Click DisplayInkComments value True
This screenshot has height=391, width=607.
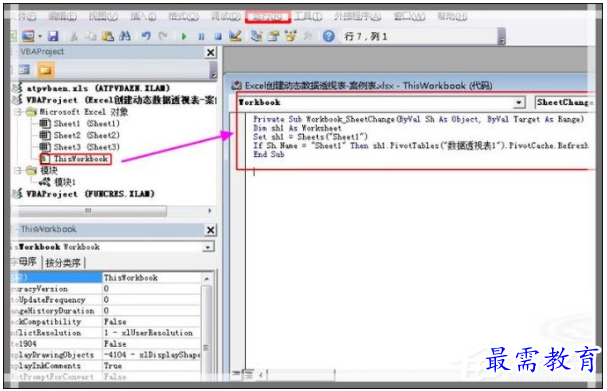coord(151,366)
